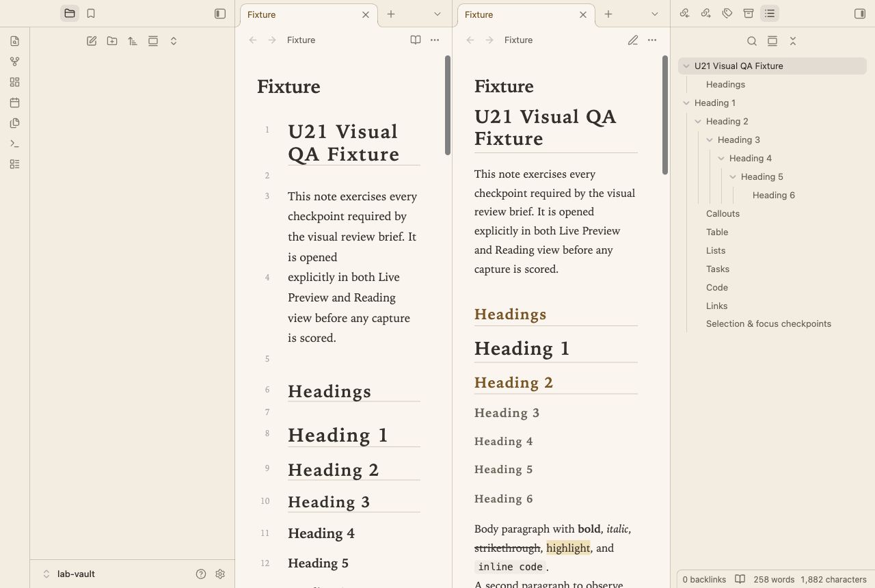Screen dimensions: 875x588
Task: Change the file explorer sort order
Action: coord(133,41)
